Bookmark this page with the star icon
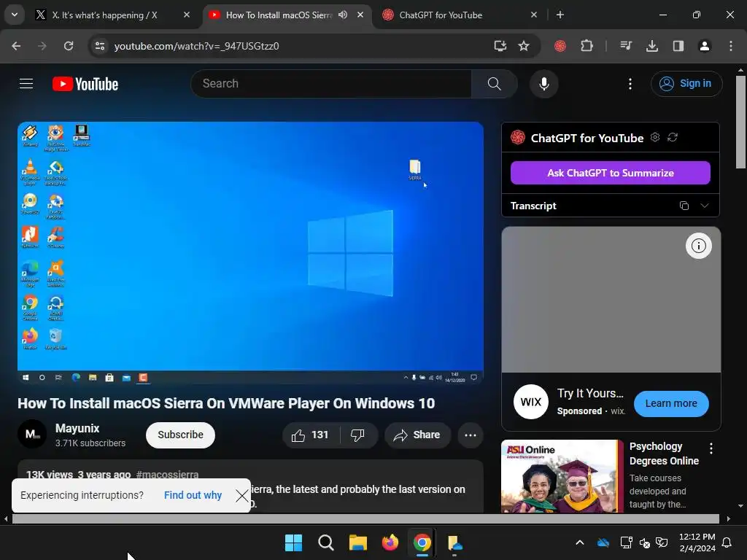Viewport: 747px width, 560px height. (x=524, y=46)
